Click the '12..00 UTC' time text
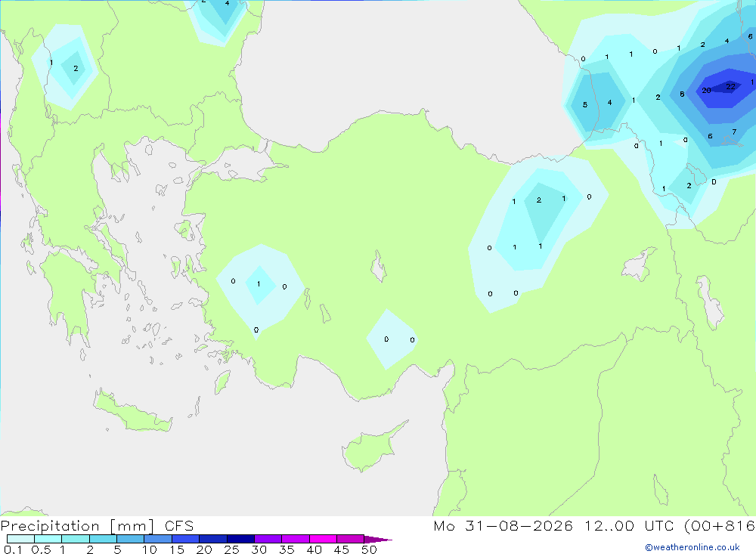Viewport: 756px width, 554px height. [629, 526]
